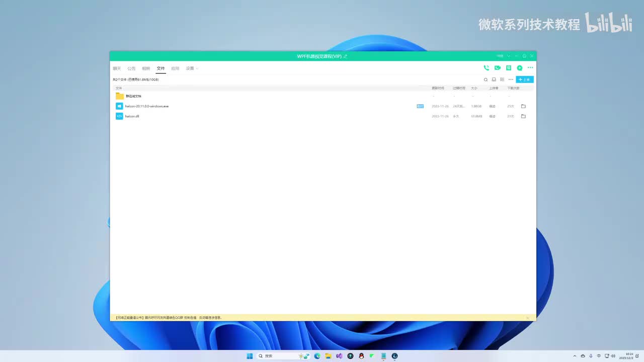
Task: Open the volume control in system tray
Action: click(613, 356)
